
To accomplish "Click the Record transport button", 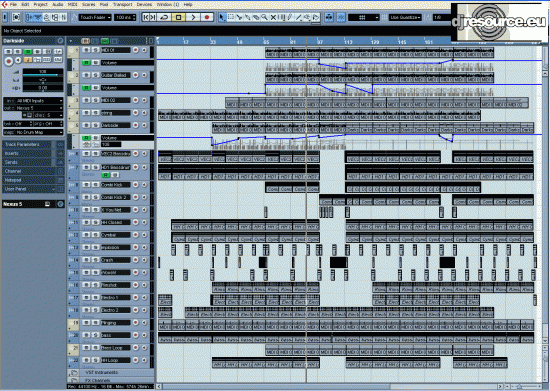I will 207,17.
